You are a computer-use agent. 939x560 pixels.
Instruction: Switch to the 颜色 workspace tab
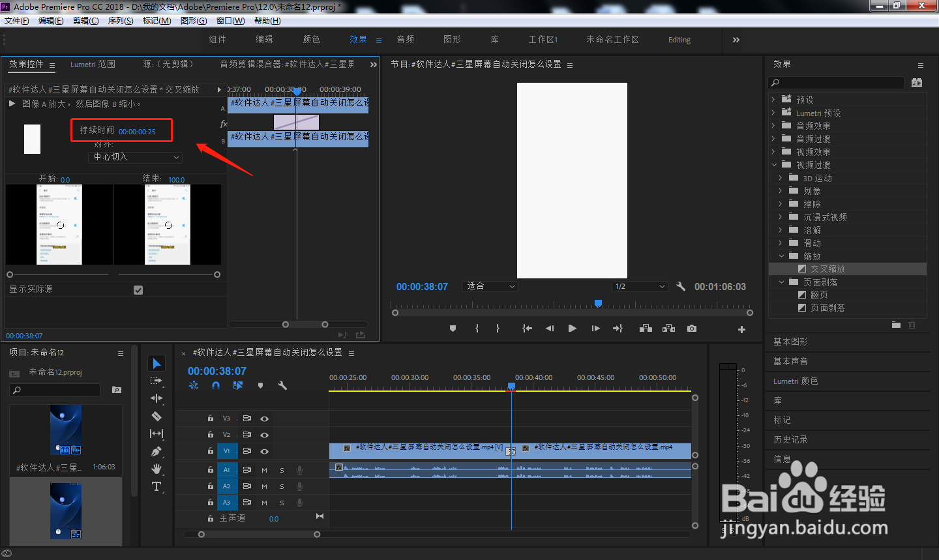(x=312, y=40)
